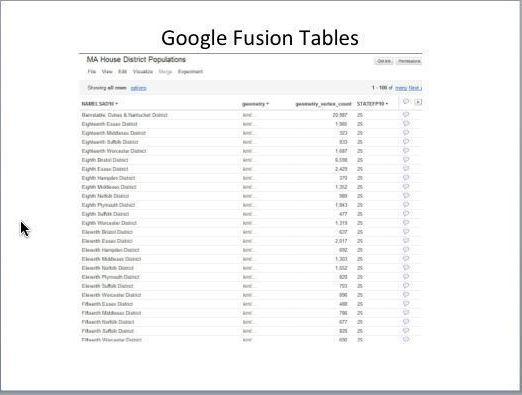Click the Permissions button
522x395 pixels.
409,61
